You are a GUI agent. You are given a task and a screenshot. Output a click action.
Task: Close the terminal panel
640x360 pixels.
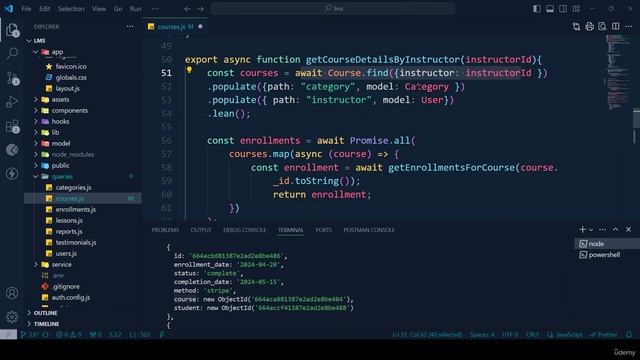pyautogui.click(x=629, y=229)
